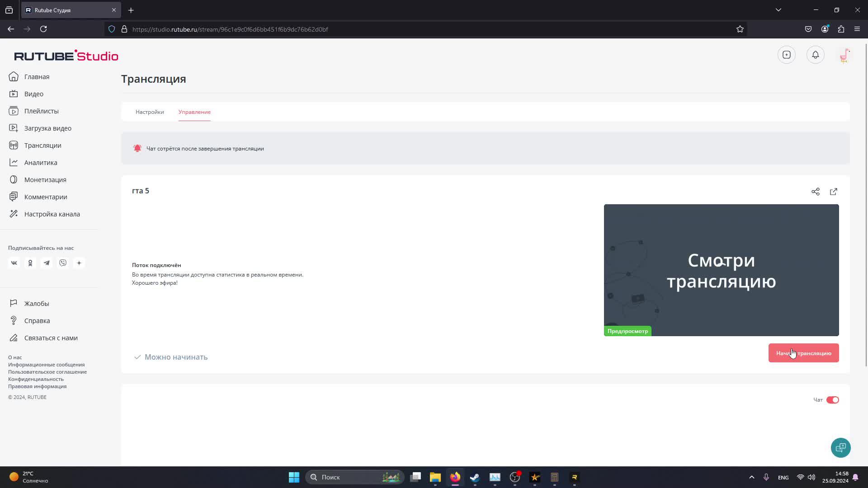Expand the browser tab list dropdown arrow

(778, 10)
